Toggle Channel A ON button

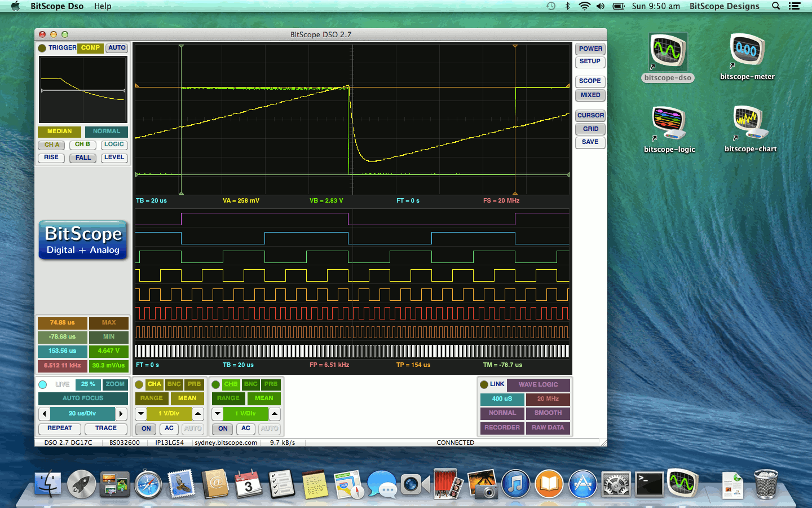(x=147, y=428)
